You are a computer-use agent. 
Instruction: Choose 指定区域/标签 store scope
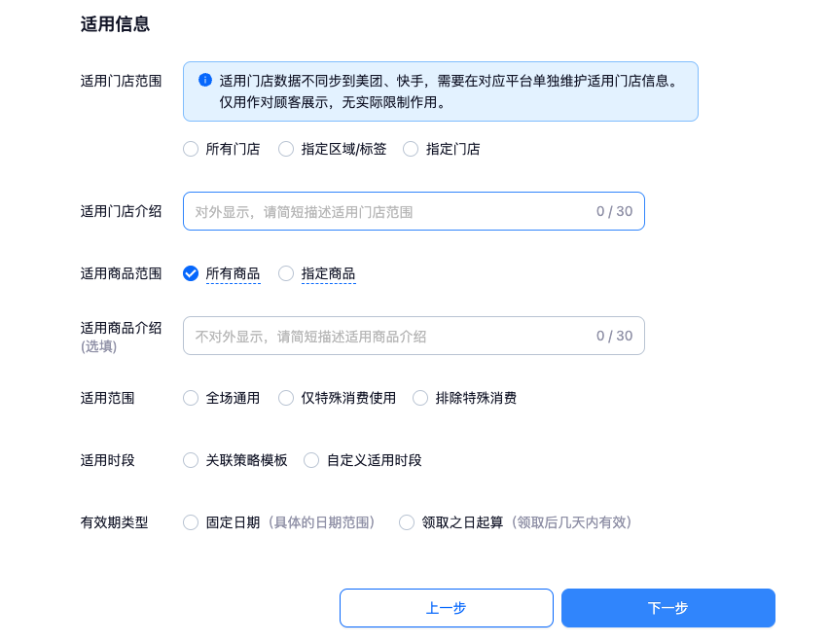(x=286, y=149)
